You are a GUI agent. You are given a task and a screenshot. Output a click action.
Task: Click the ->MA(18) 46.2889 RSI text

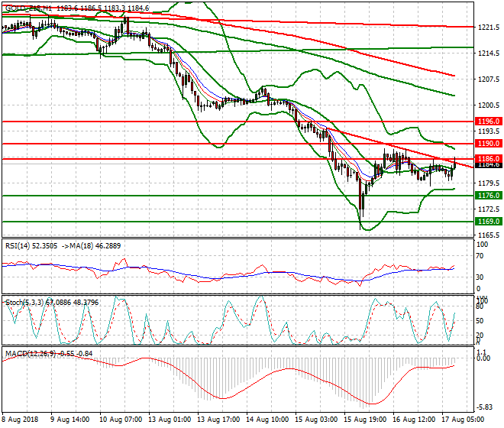[x=91, y=246]
